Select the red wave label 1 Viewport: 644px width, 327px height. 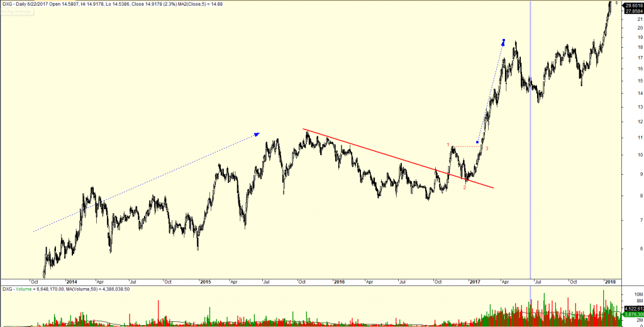tap(448, 145)
